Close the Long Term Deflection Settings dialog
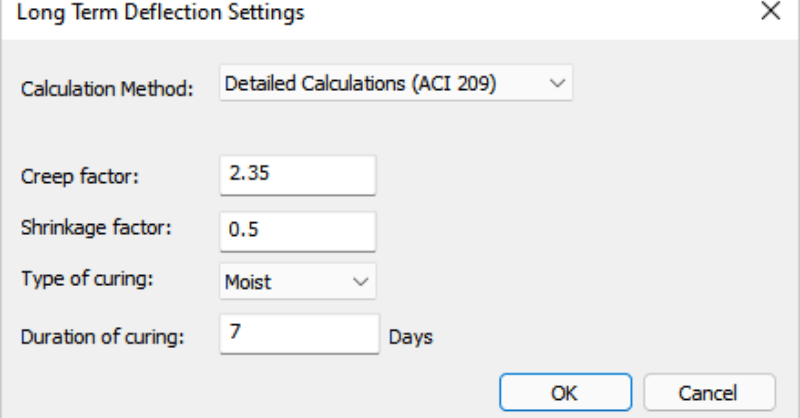This screenshot has width=800, height=418. coord(769,13)
